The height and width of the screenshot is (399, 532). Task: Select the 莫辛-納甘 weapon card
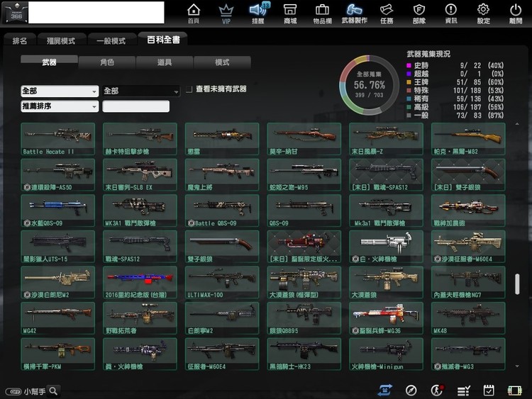[x=304, y=139]
